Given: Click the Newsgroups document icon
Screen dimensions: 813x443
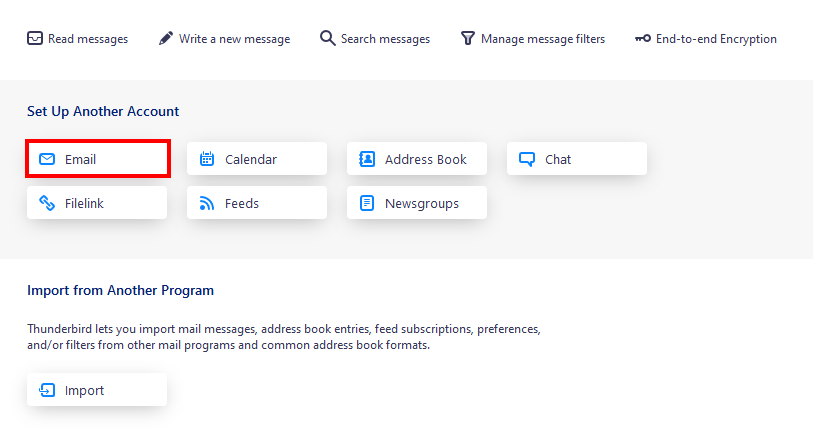Looking at the screenshot, I should pos(367,203).
